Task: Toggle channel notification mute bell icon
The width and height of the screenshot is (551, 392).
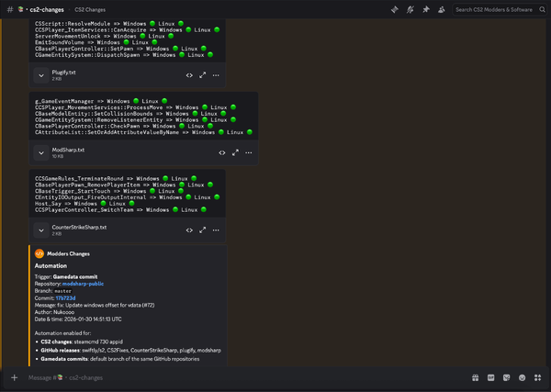Action: tap(410, 10)
